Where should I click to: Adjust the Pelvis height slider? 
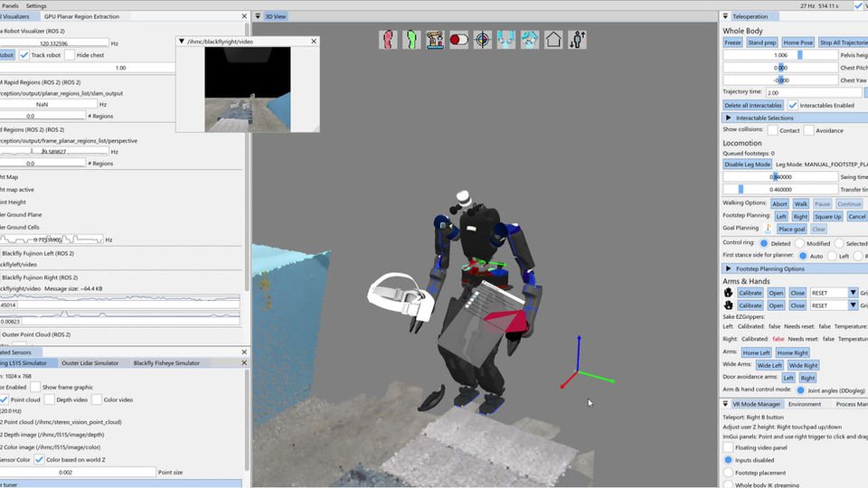780,55
